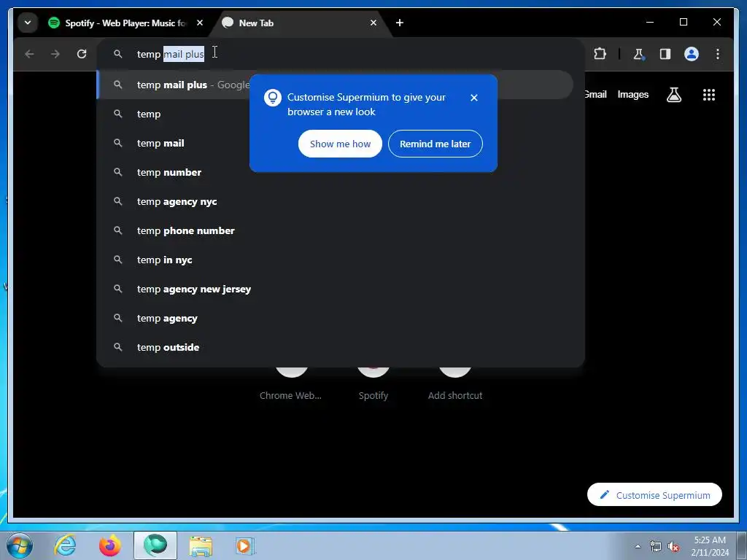Select suggestion 'temp agency nyc'
Viewport: 747px width, 560px height.
(335, 201)
